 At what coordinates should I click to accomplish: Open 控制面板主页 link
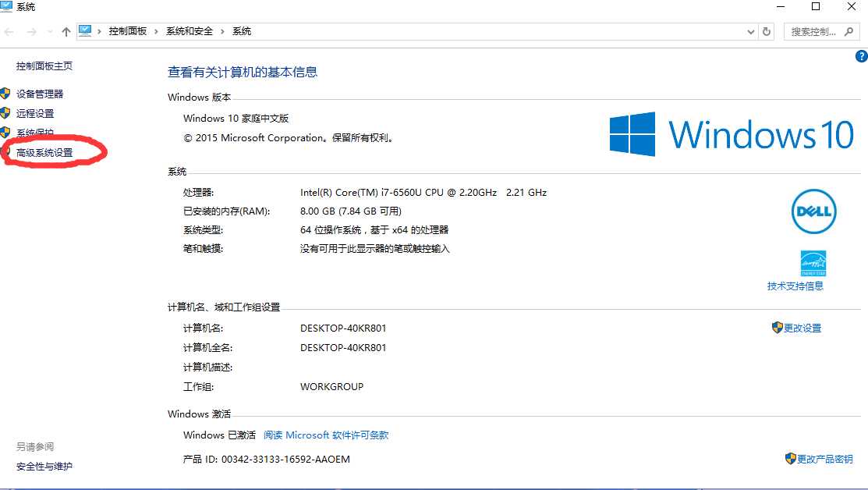pos(44,66)
